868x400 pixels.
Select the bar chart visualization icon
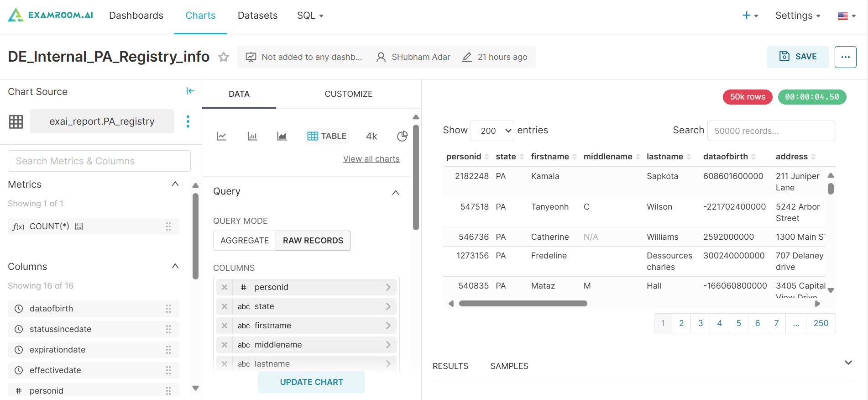click(252, 136)
